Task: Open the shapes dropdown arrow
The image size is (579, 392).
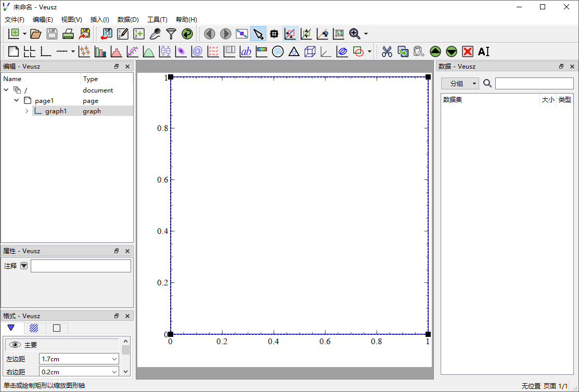Action: 369,51
